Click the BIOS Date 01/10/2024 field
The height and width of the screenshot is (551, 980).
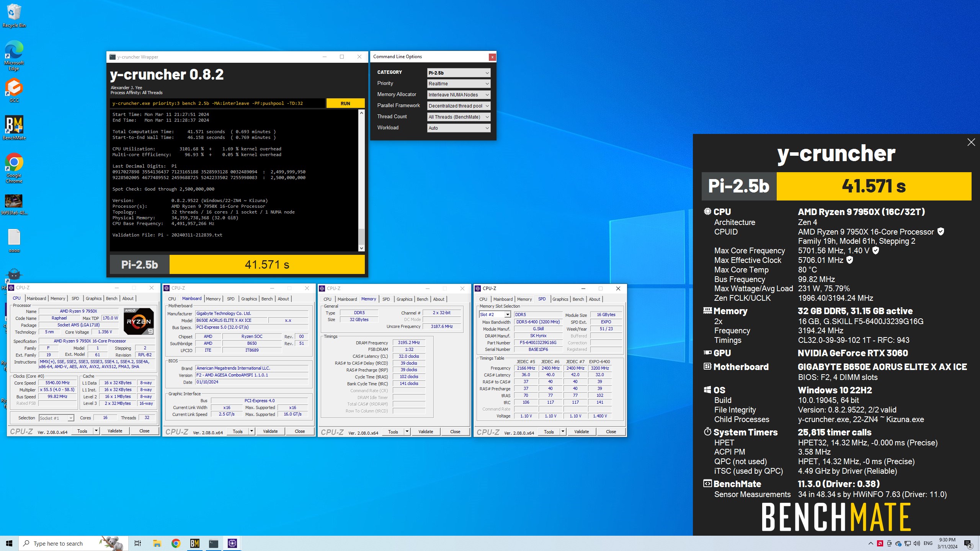point(252,382)
